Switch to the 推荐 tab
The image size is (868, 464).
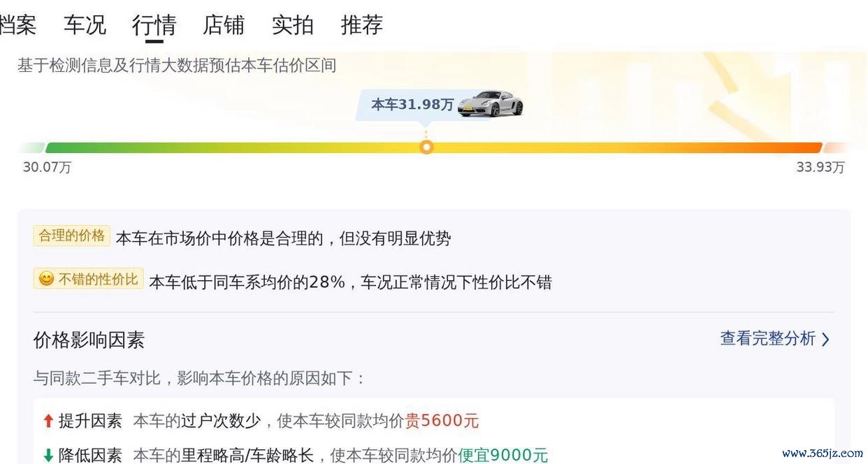[x=362, y=25]
